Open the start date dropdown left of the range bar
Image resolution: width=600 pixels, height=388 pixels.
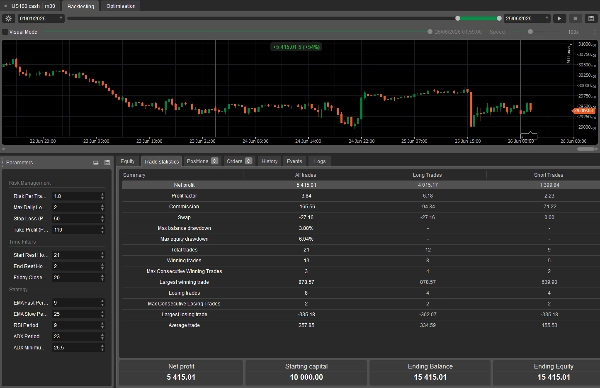41,18
